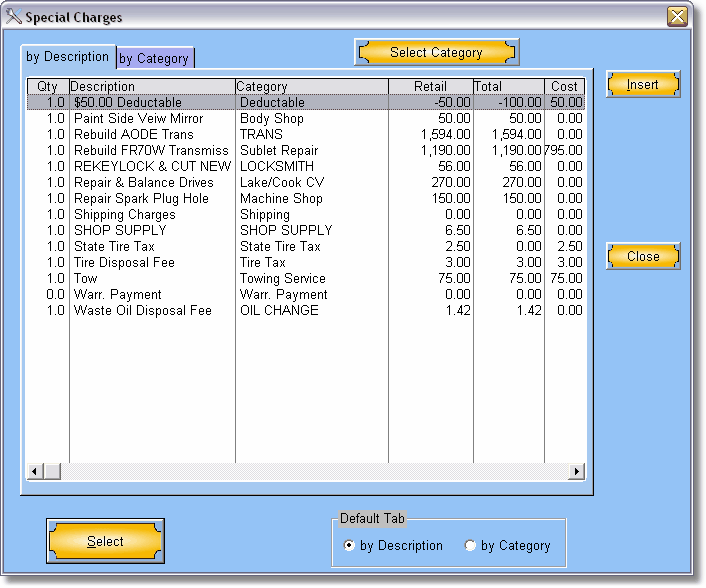This screenshot has height=588, width=706.
Task: Click the Special Charges title bar icon
Action: tap(13, 16)
